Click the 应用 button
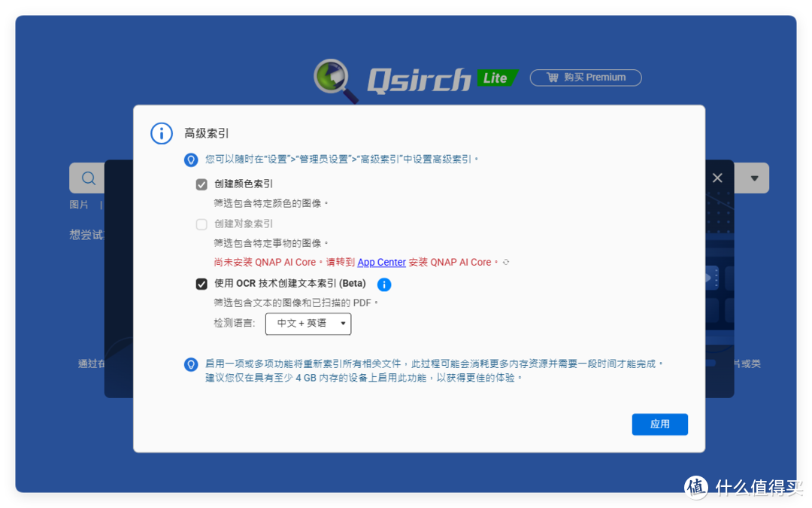The width and height of the screenshot is (812, 508). (x=660, y=424)
